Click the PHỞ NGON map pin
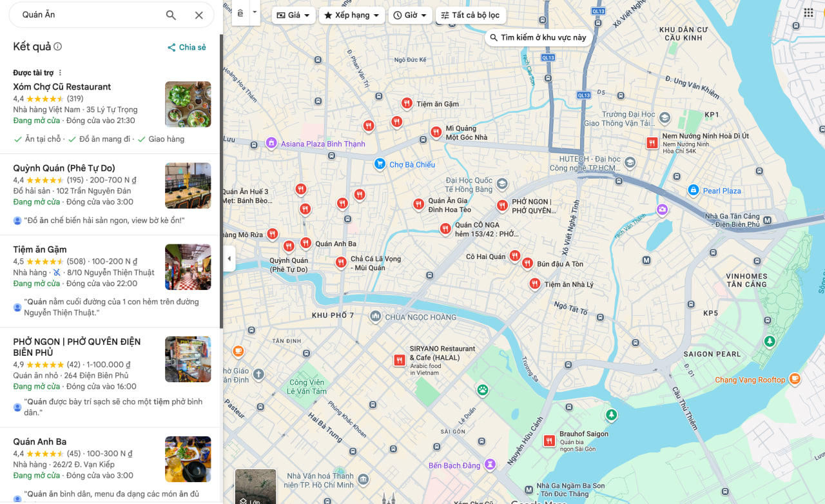 tap(502, 206)
